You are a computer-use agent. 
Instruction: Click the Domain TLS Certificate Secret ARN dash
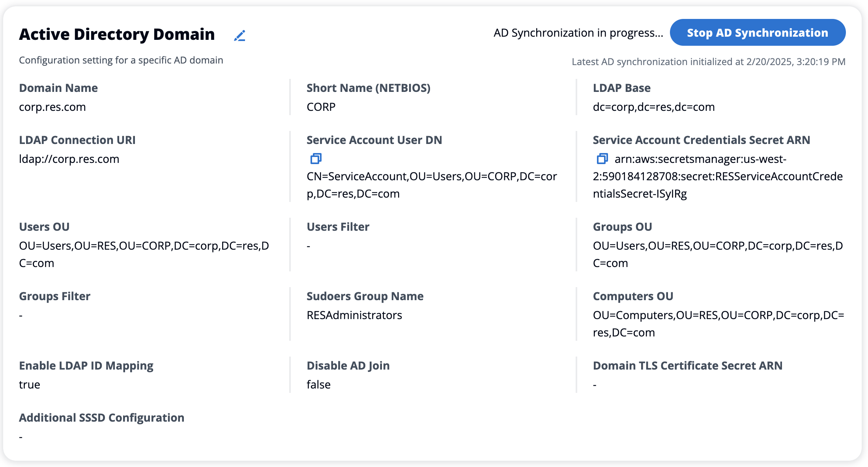click(595, 384)
